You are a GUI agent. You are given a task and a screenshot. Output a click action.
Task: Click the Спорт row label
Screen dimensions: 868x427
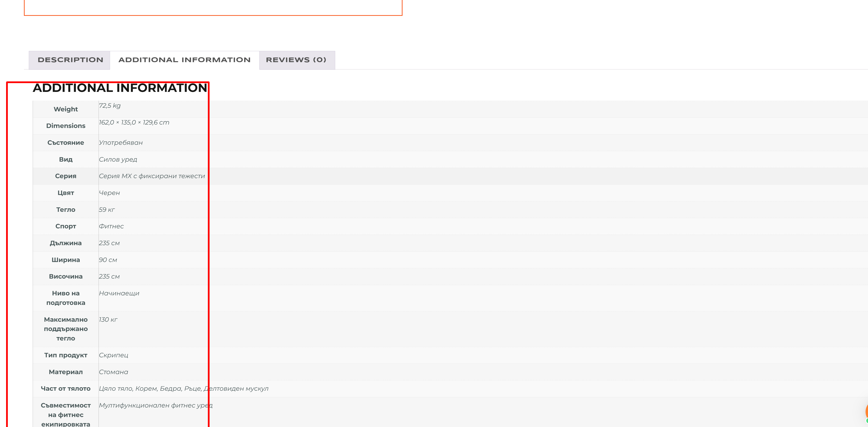(x=66, y=226)
